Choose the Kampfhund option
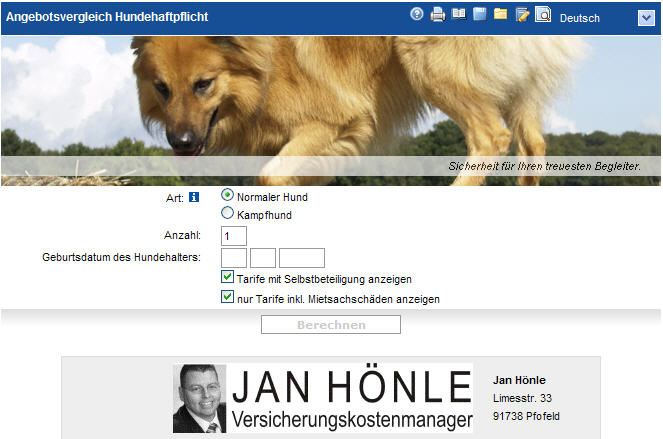This screenshot has width=663, height=439. (x=227, y=213)
